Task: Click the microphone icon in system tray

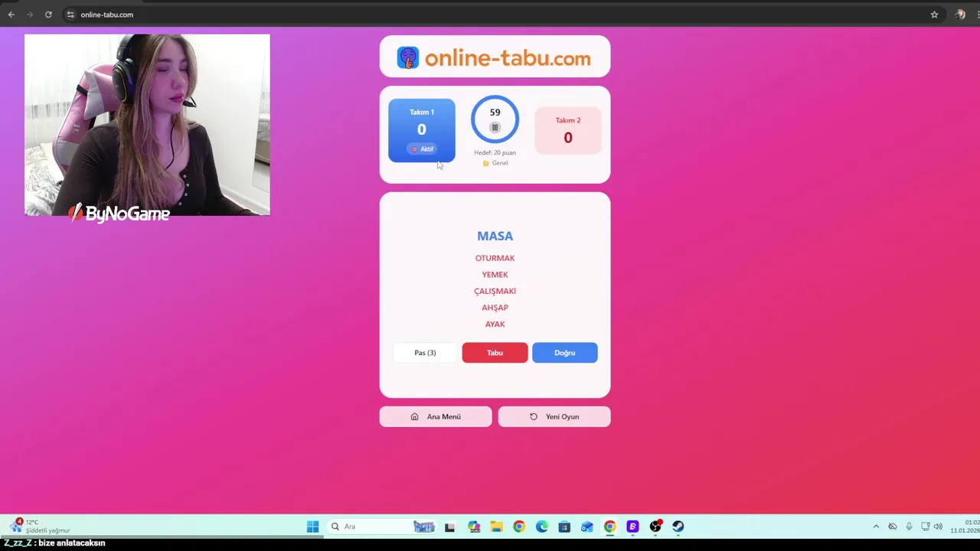Action: coord(909,527)
